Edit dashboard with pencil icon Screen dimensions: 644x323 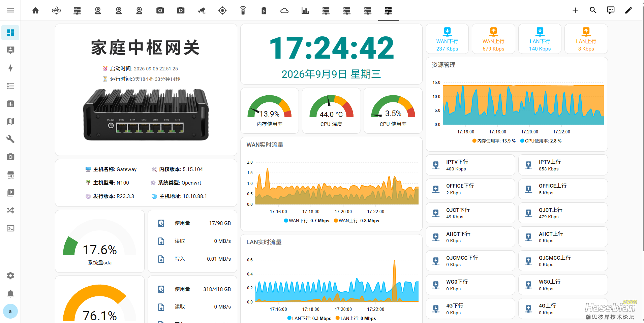[x=628, y=10]
